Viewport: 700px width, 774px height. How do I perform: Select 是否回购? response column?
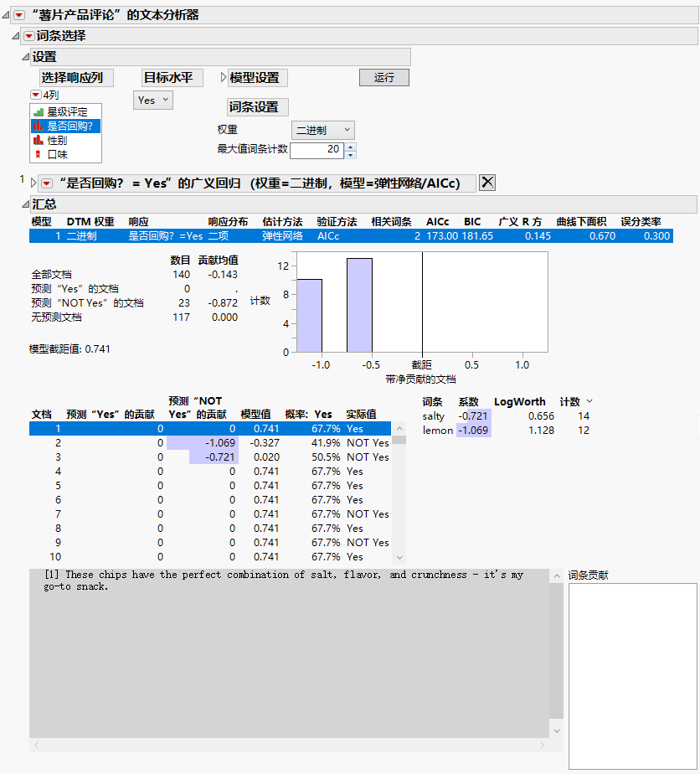66,126
